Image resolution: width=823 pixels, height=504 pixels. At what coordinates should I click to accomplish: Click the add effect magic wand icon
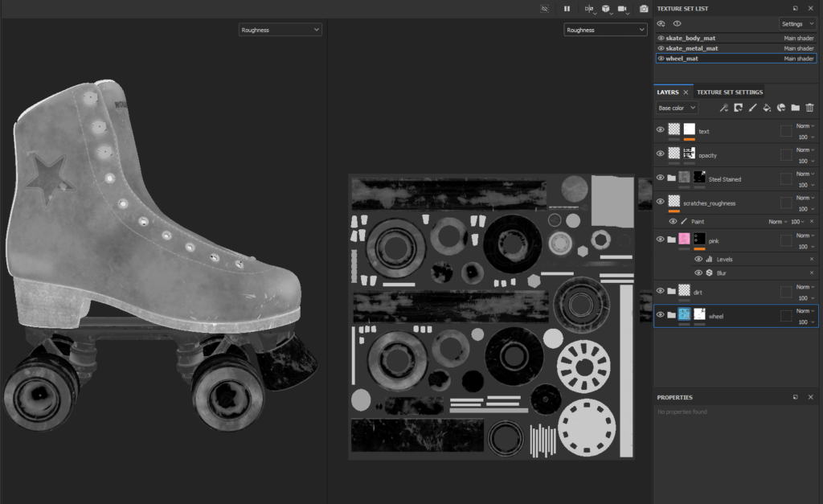click(x=723, y=108)
